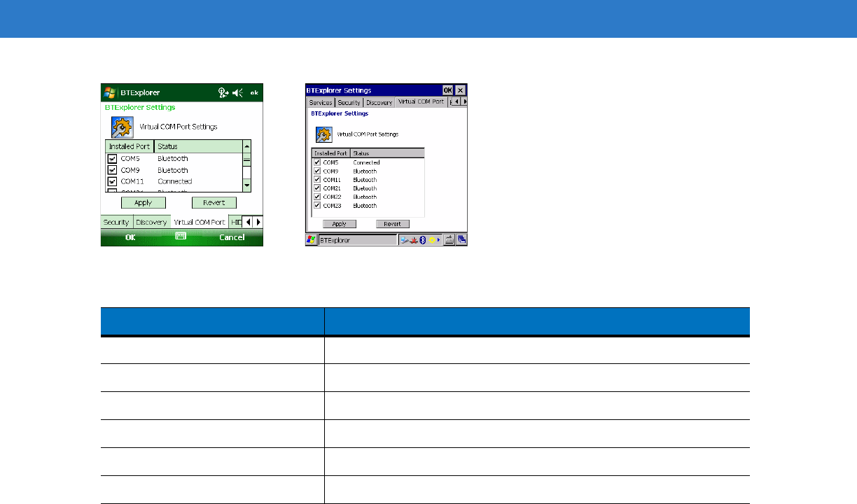
Task: Click the network computers tray icon
Action: click(x=404, y=240)
